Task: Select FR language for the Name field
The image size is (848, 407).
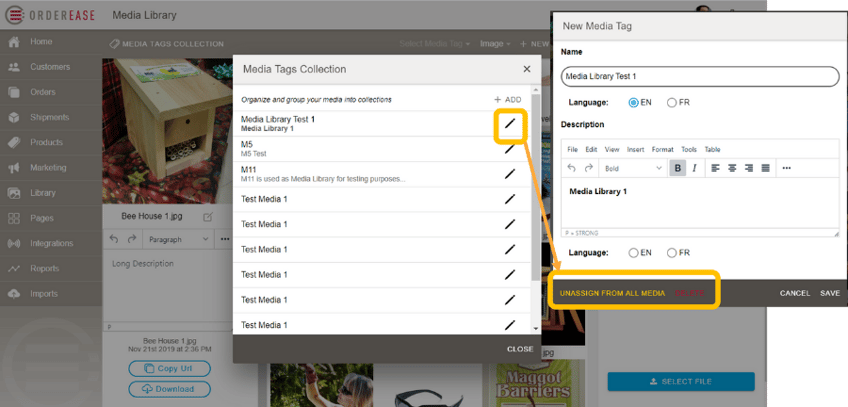Action: click(672, 102)
